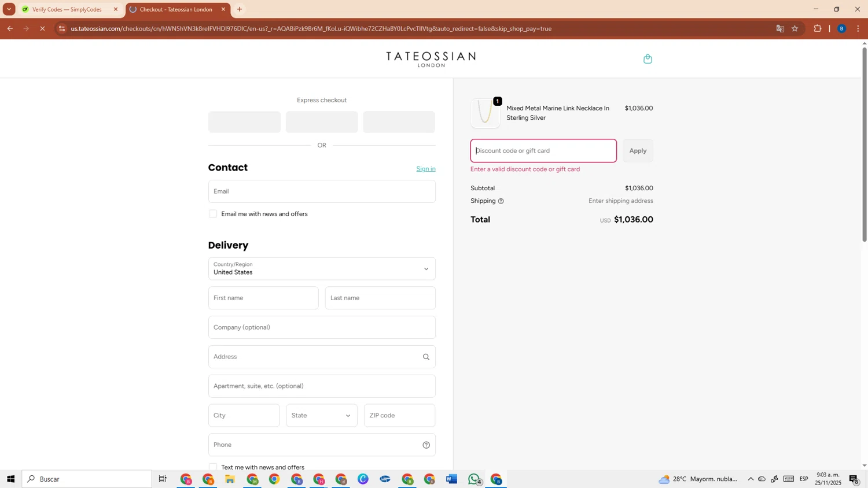868x488 pixels.
Task: Show hidden system tray icons
Action: (x=751, y=479)
